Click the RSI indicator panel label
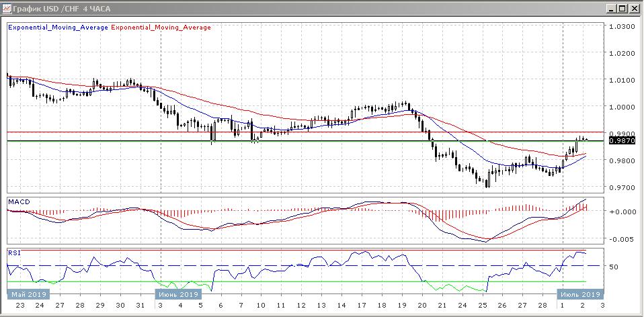The width and height of the screenshot is (644, 317). point(14,253)
